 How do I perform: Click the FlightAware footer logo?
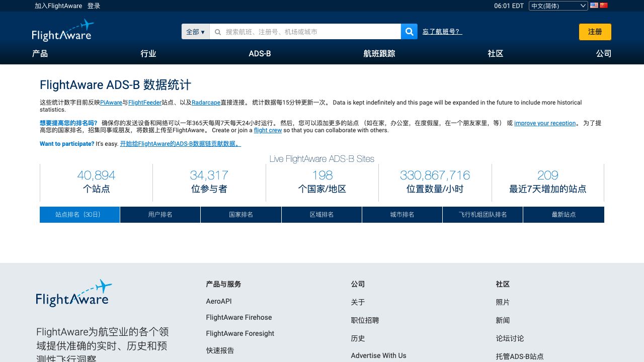coord(73,293)
